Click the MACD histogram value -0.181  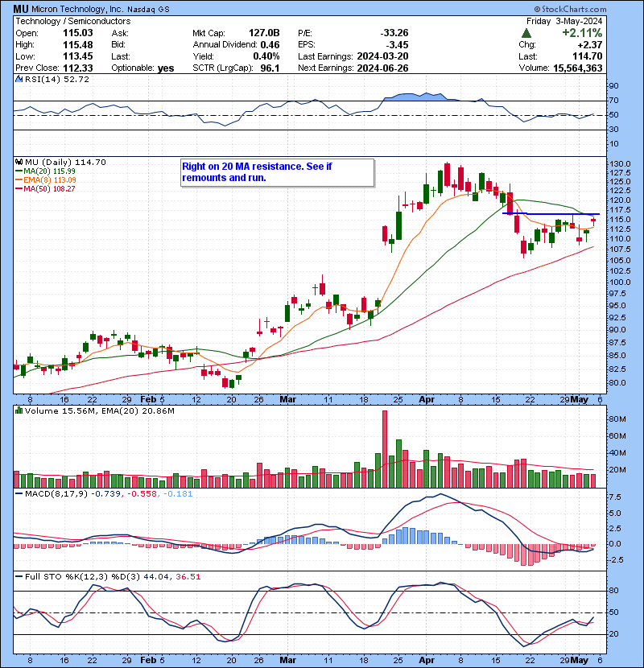pyautogui.click(x=178, y=494)
